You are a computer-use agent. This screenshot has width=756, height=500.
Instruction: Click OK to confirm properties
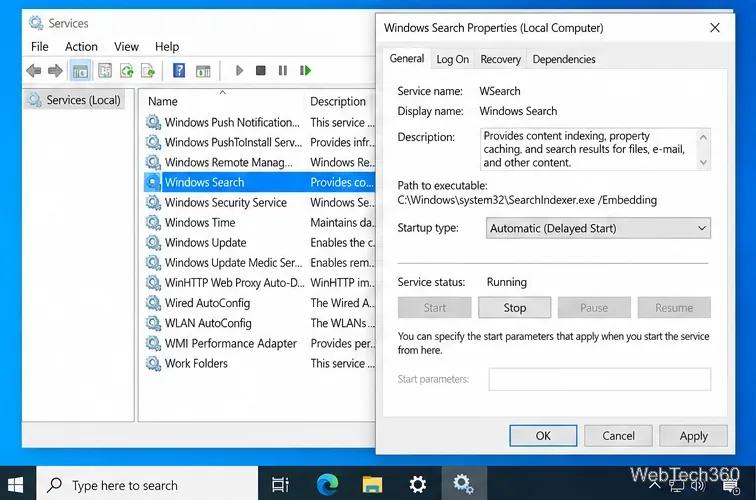pos(543,436)
